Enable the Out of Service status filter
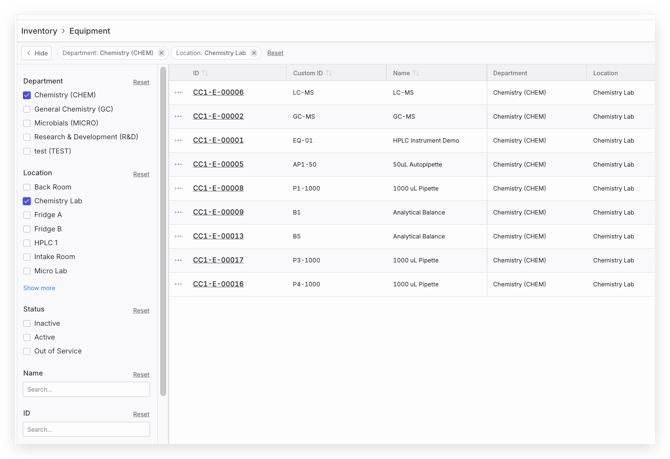670x459 pixels. click(x=27, y=351)
